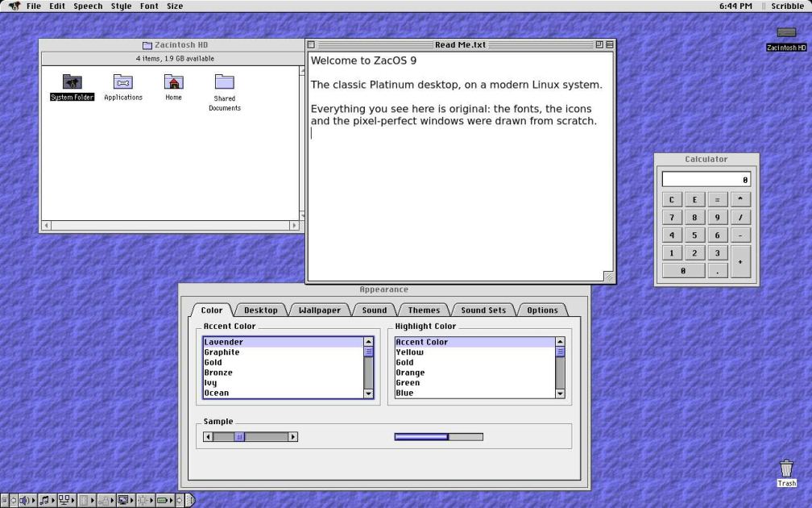Open Edit menu
Screen dimensions: 812x508
tap(57, 6)
